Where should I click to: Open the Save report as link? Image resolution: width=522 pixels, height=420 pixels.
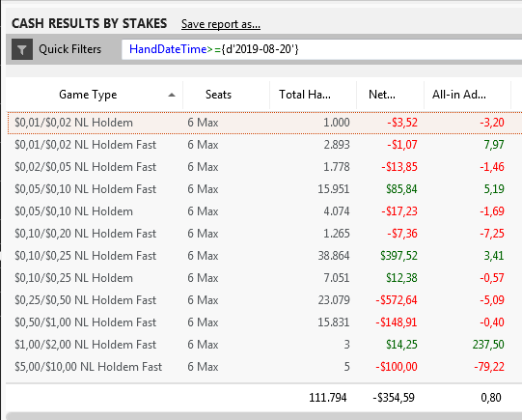point(221,24)
